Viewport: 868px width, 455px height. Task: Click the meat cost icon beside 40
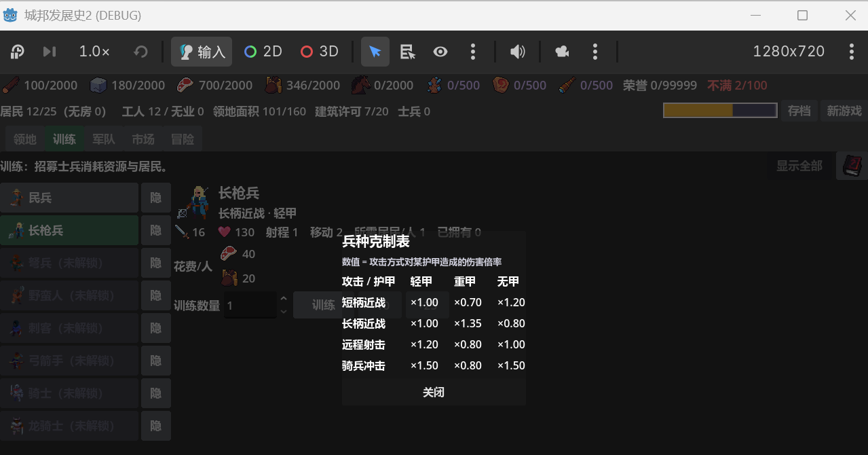(x=229, y=253)
